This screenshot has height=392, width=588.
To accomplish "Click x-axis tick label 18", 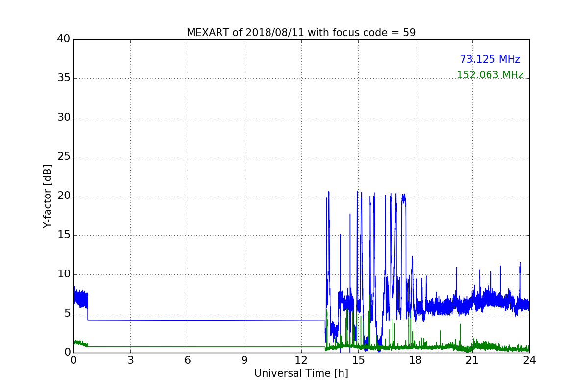I will tap(415, 360).
